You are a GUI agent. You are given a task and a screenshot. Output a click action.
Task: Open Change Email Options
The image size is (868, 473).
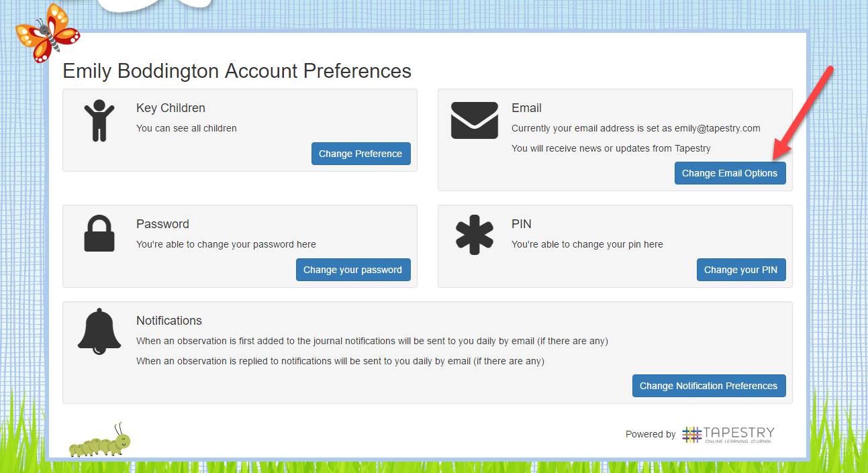click(x=730, y=173)
